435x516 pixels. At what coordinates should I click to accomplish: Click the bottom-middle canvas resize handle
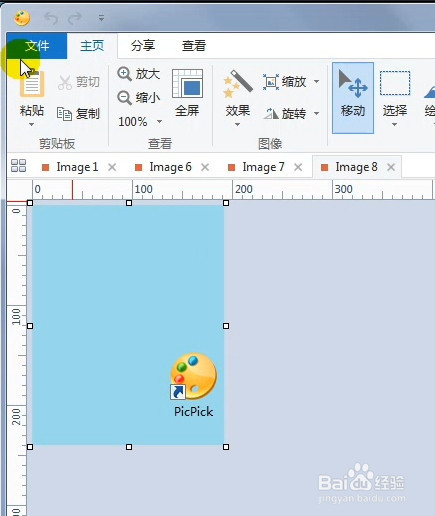pyautogui.click(x=129, y=447)
